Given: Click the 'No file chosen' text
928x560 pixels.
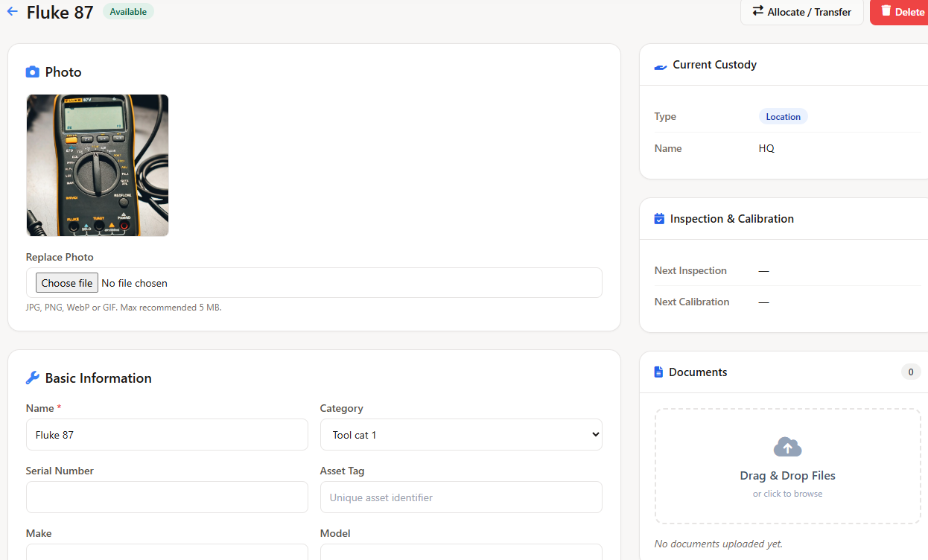Looking at the screenshot, I should (x=134, y=283).
